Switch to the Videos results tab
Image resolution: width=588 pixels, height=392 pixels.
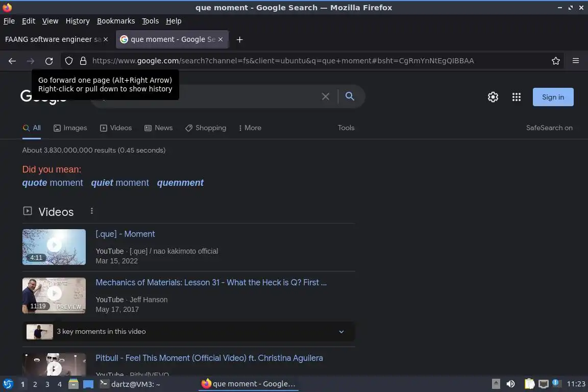pos(116,128)
